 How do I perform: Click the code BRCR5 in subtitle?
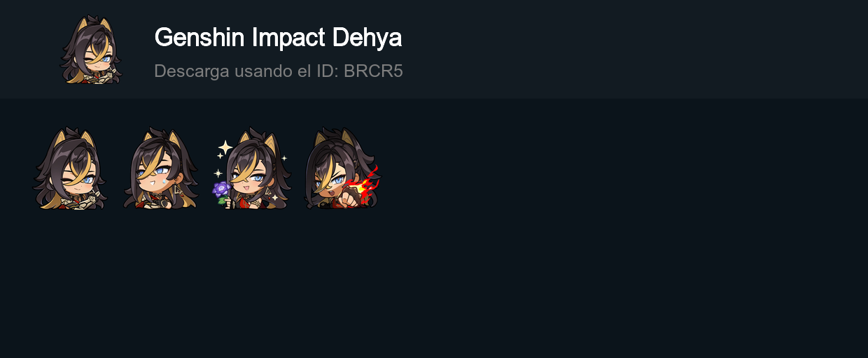pos(373,71)
